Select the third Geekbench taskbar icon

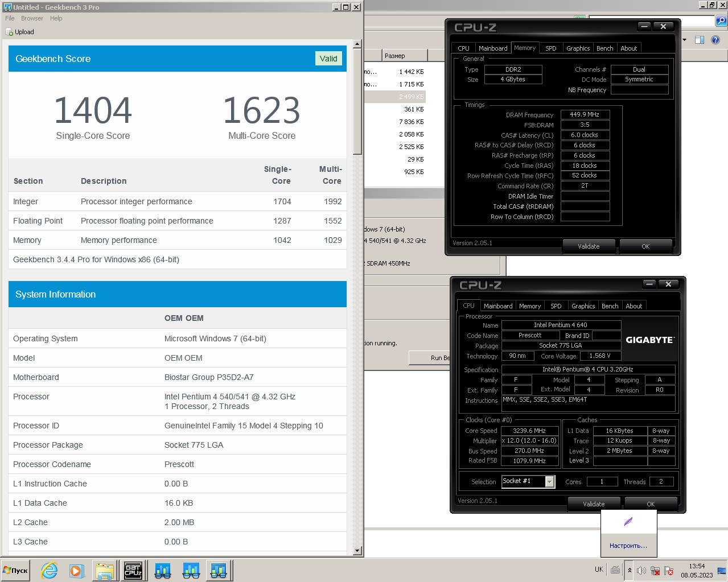[x=219, y=570]
